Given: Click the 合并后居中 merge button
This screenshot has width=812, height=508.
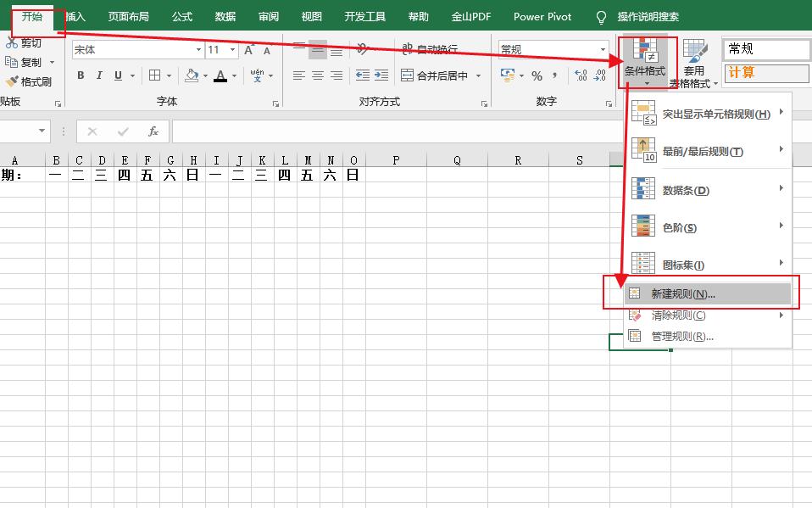Looking at the screenshot, I should click(436, 75).
